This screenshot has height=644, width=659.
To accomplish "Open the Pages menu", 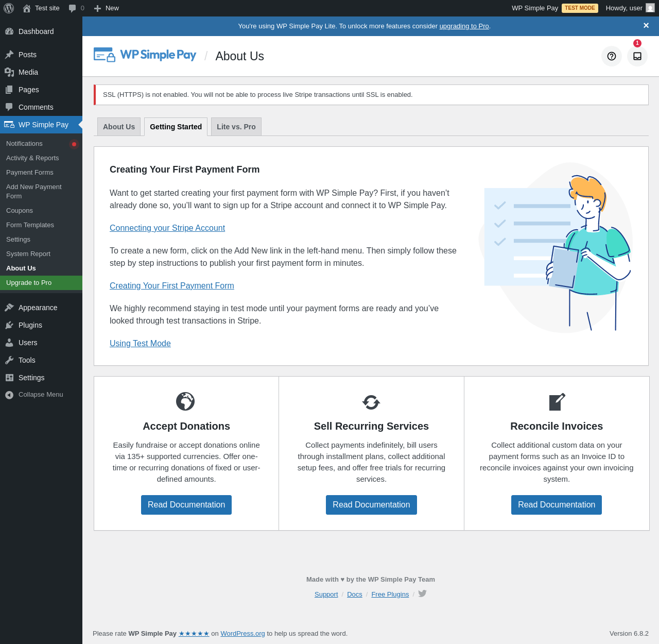I will point(41,90).
